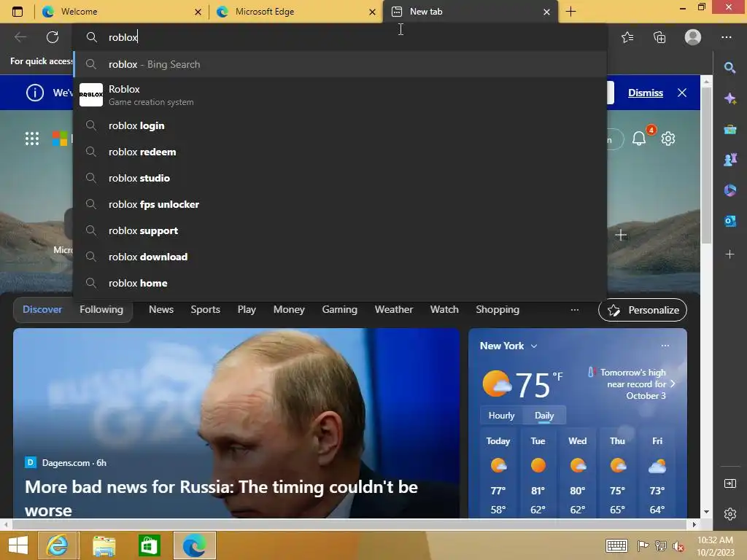
Task: Open Action Center flag tray icon
Action: click(x=643, y=545)
